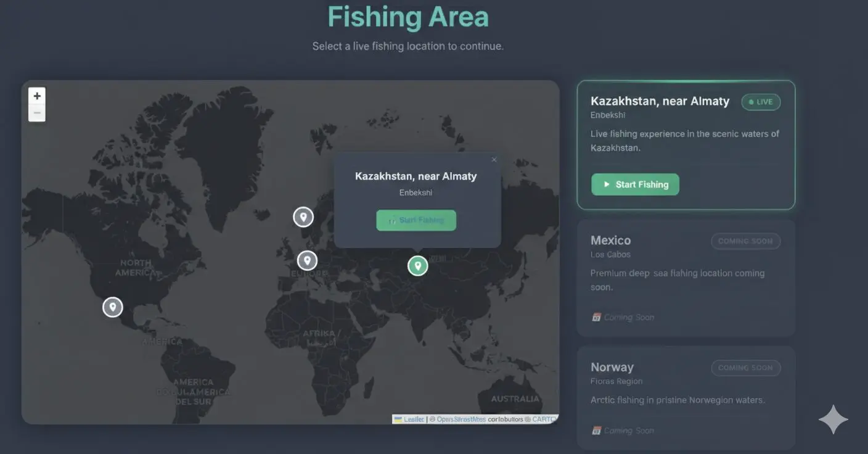Click the sparkle star icon in corner
The height and width of the screenshot is (454, 868).
pos(833,420)
